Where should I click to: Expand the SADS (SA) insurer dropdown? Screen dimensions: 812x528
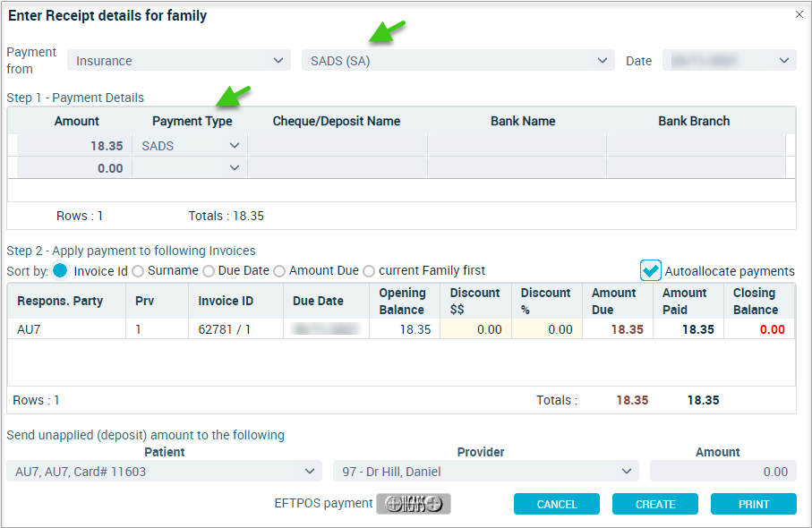point(457,61)
